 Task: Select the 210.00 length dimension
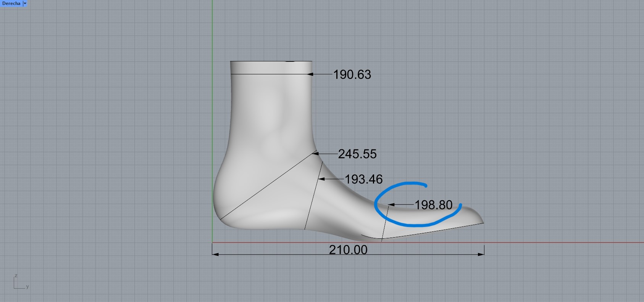[348, 250]
